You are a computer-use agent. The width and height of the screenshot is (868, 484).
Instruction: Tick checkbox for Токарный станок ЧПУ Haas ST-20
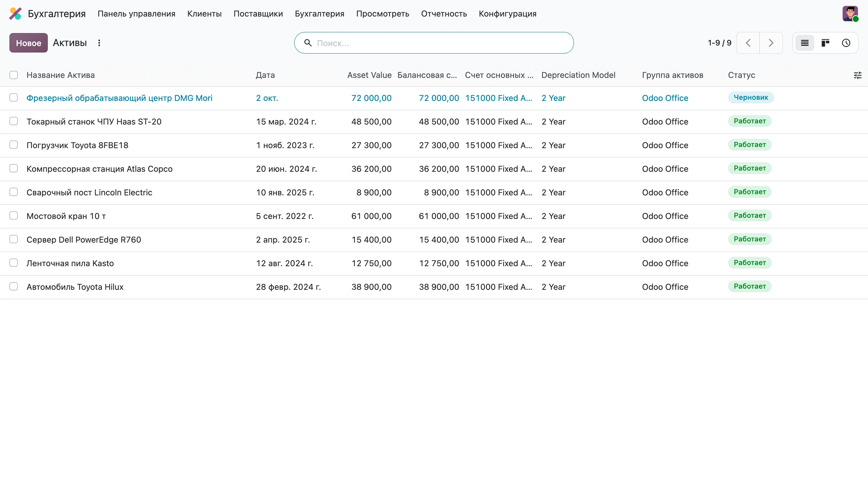click(x=14, y=121)
